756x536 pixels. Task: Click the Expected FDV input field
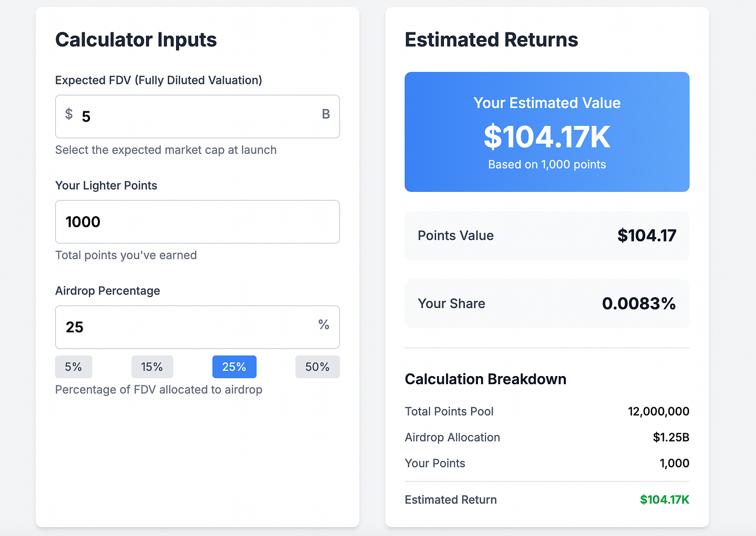[197, 116]
